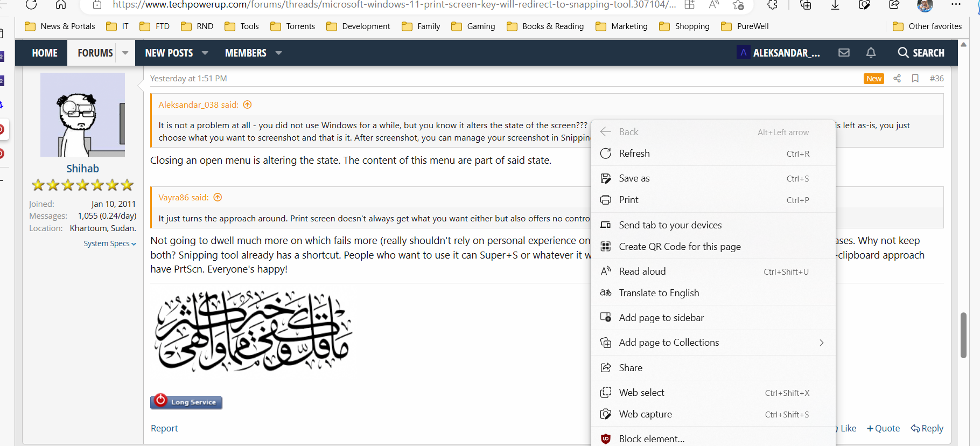Open ALEKSANDAR account menu
980x446 pixels.
(778, 53)
